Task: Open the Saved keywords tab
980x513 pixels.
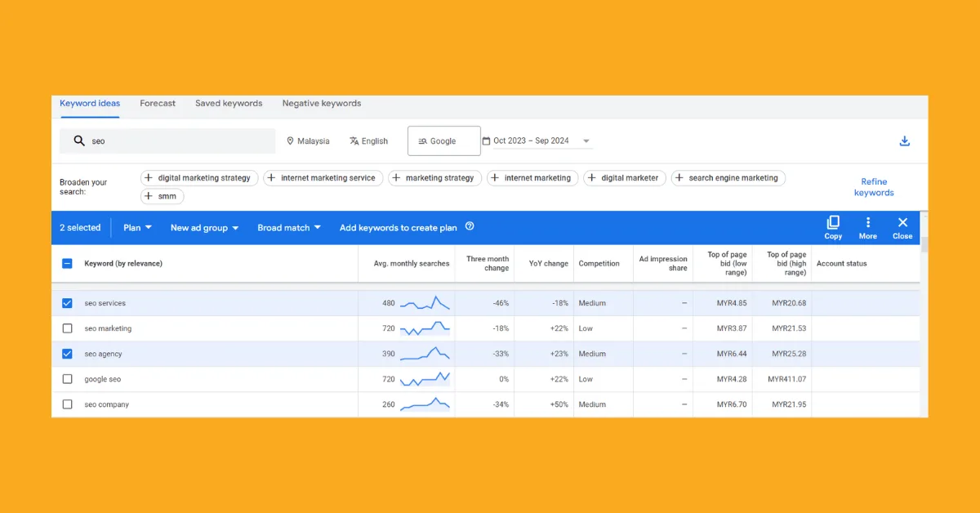Action: (x=229, y=104)
